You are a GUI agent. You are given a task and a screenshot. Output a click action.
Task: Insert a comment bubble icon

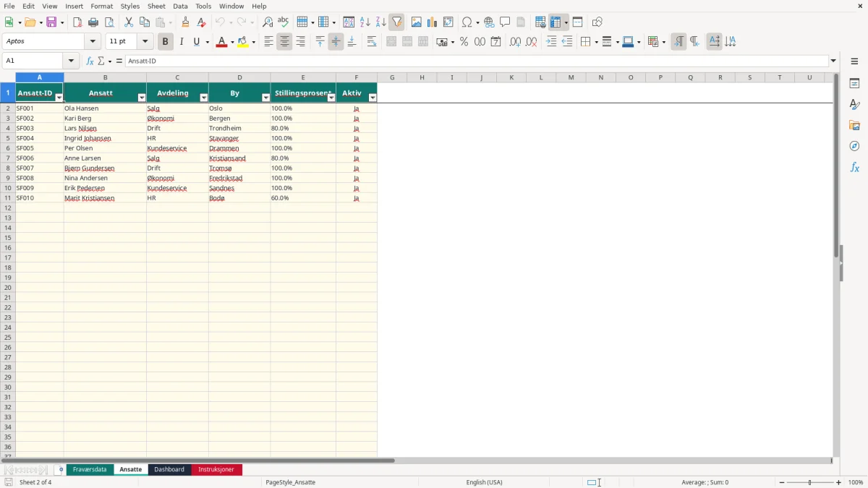click(505, 22)
